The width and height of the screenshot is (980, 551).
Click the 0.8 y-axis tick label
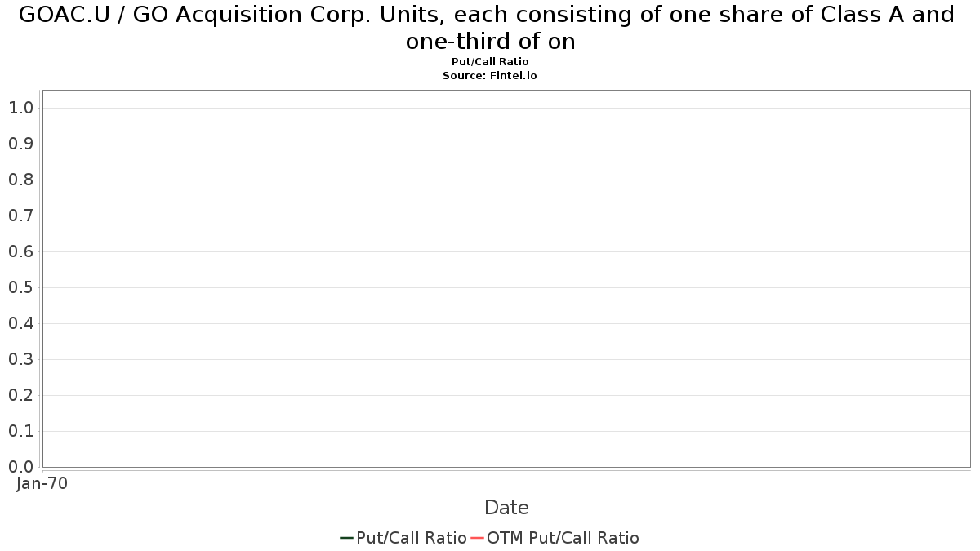coord(20,180)
